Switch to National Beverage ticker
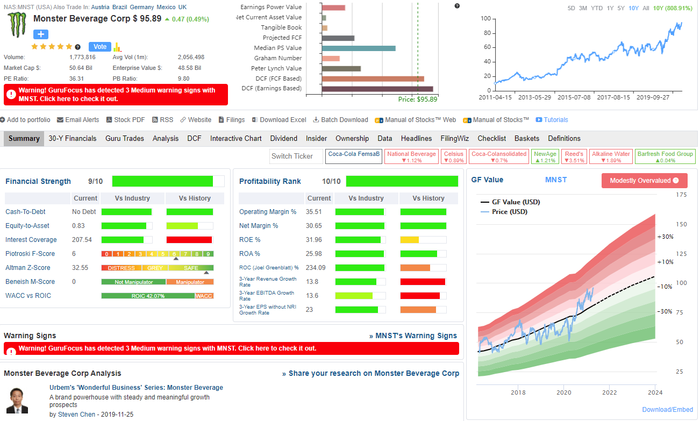 pos(411,156)
